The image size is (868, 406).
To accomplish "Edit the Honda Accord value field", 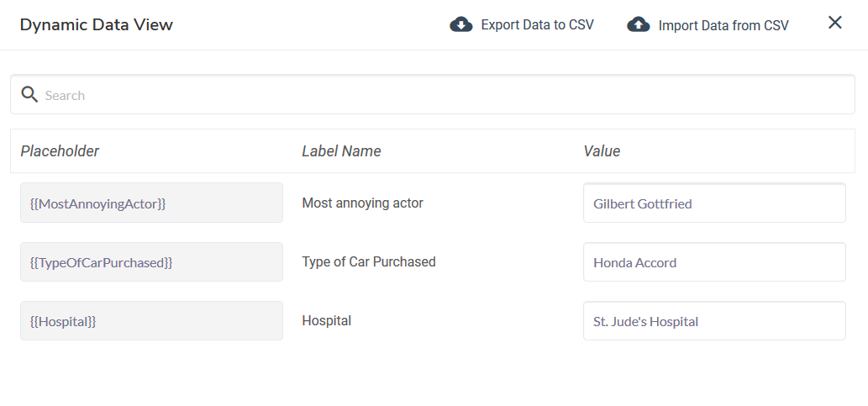I will click(x=713, y=262).
